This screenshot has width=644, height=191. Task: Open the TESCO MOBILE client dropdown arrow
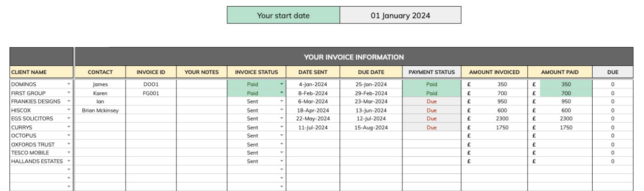[x=68, y=153]
